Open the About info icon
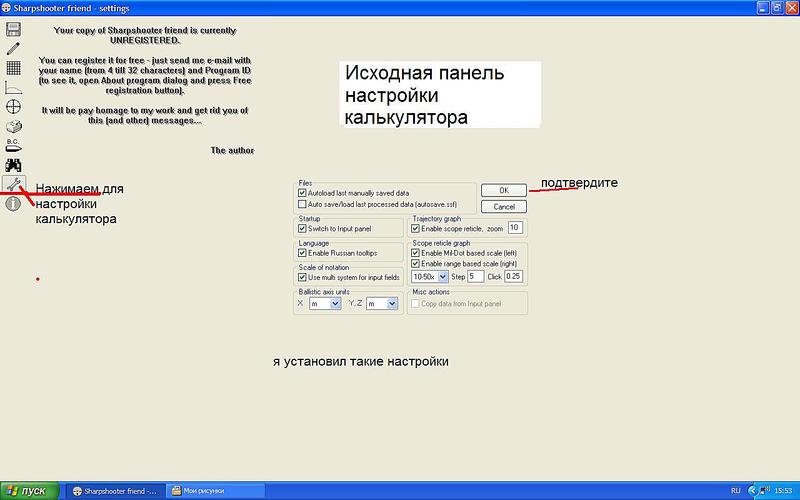The height and width of the screenshot is (500, 800). click(x=13, y=204)
